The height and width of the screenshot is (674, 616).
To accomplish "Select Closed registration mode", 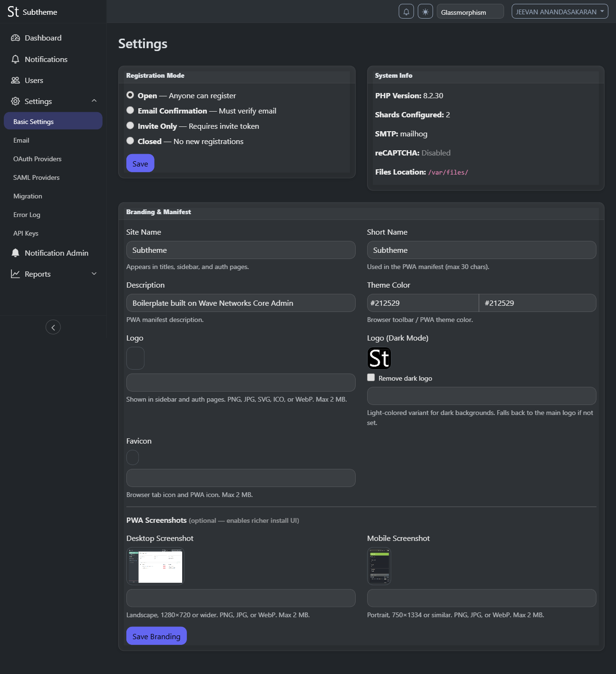I will pyautogui.click(x=130, y=141).
